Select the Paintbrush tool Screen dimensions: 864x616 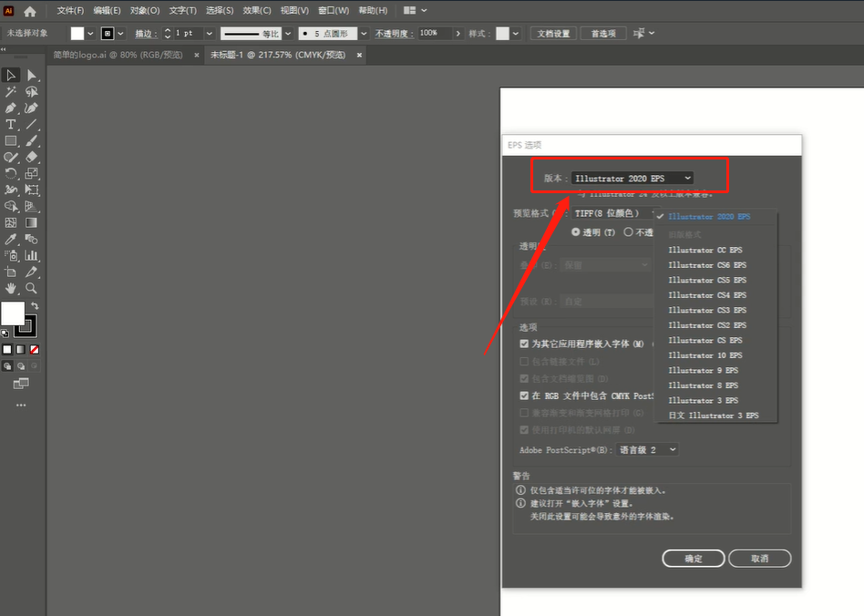31,141
